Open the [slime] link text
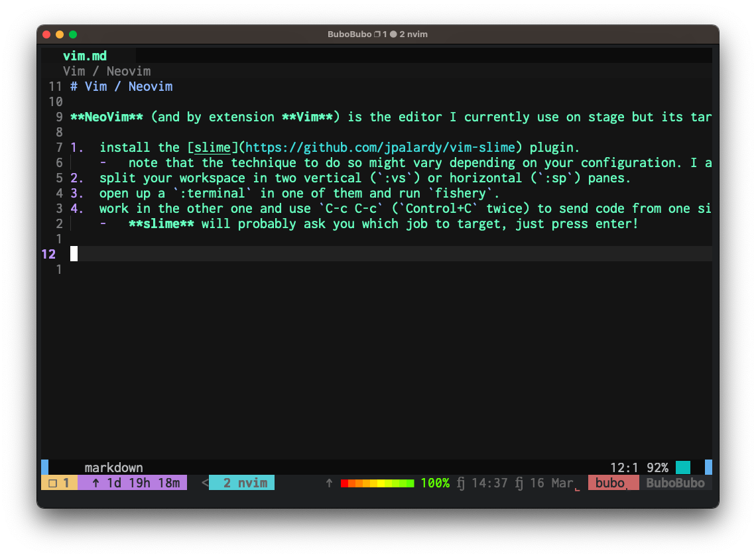Image resolution: width=756 pixels, height=557 pixels. point(212,148)
